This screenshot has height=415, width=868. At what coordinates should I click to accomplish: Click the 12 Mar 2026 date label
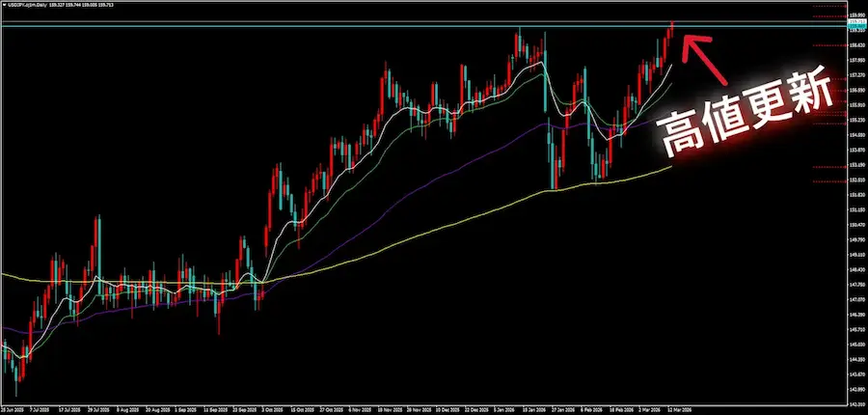pos(680,409)
